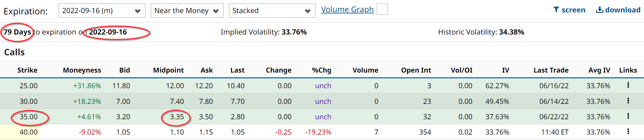Viewport: 644px width, 140px height.
Task: Toggle the Volume Graph checkbox
Action: [382, 9]
